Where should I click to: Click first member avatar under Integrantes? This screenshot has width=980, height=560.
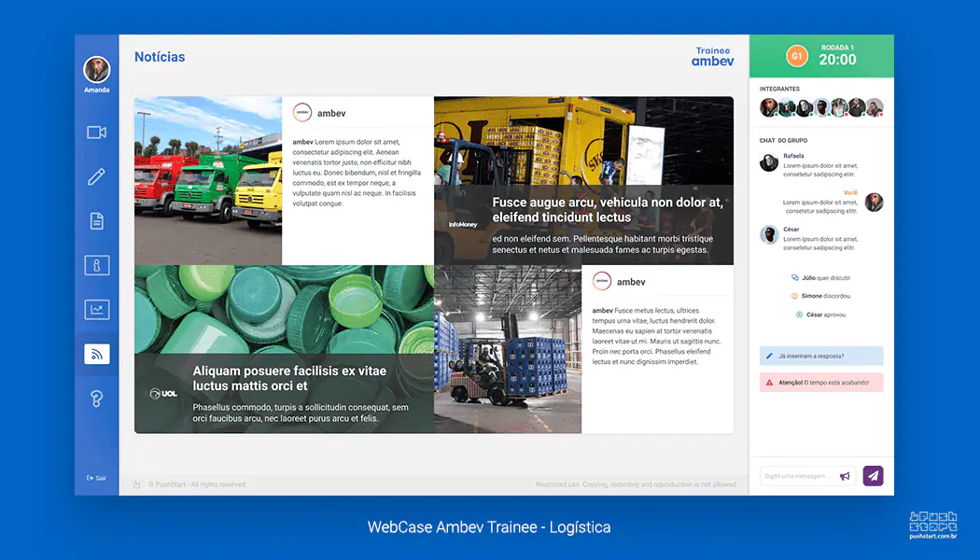[769, 107]
